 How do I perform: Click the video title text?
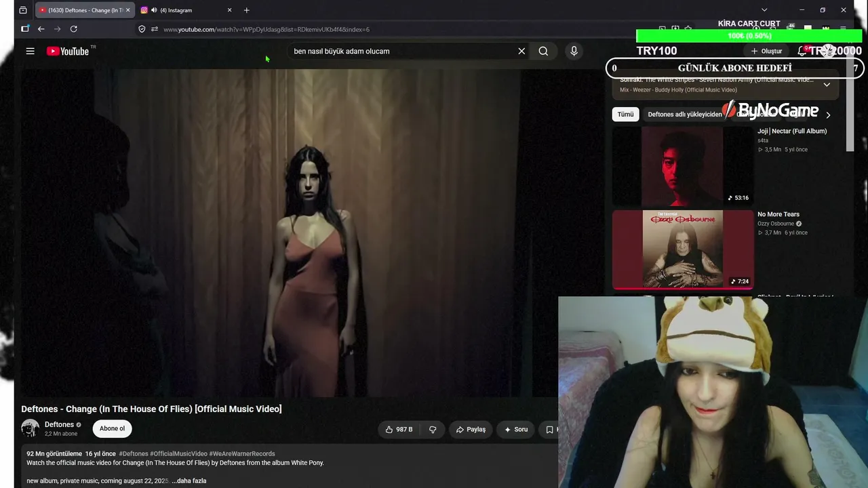[x=151, y=409]
